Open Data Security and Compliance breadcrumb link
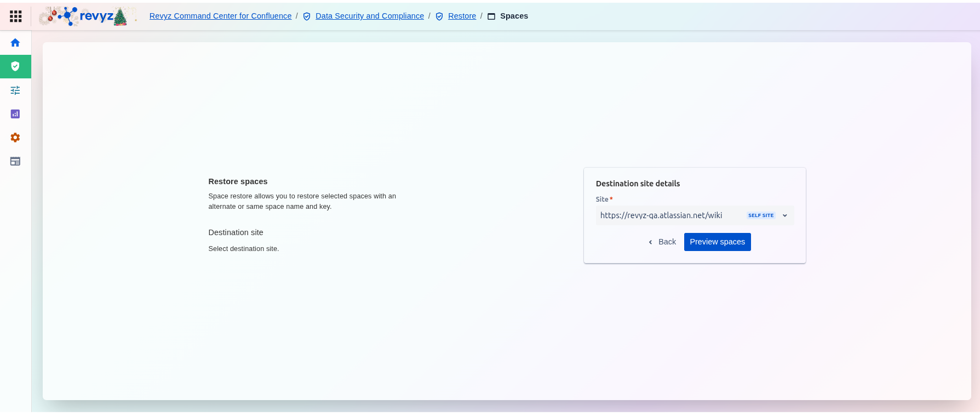This screenshot has width=980, height=416. click(370, 16)
